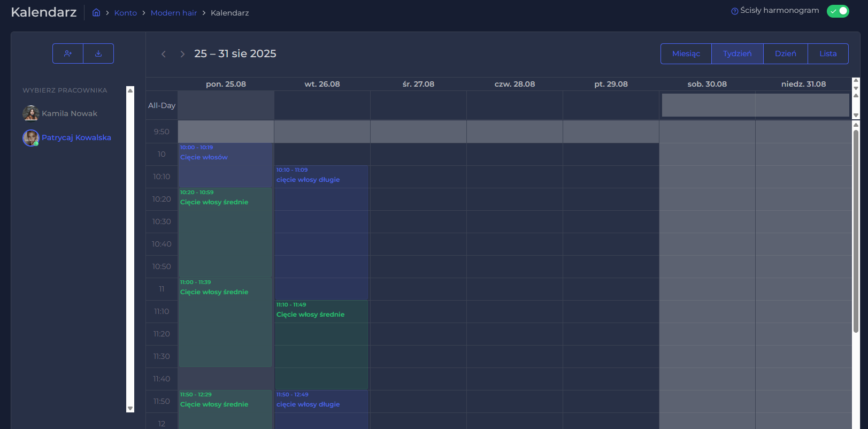Screen dimensions: 868x429
Task: Click the sob. 30.08 day header
Action: 707,84
